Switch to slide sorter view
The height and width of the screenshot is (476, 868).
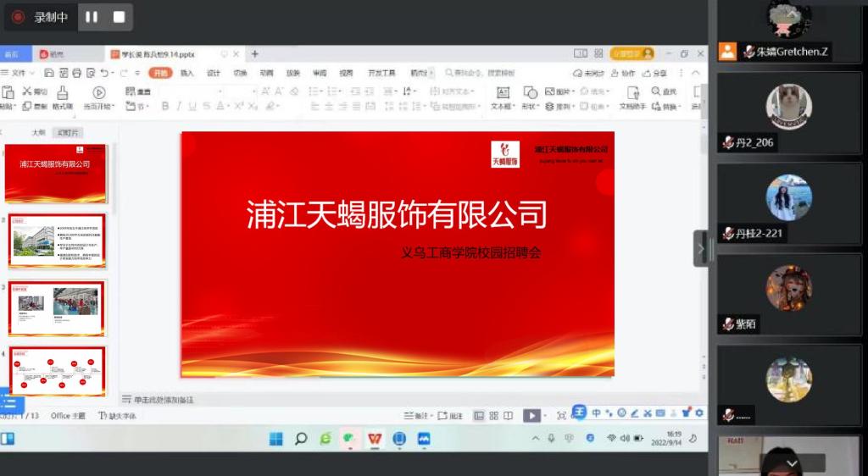(493, 416)
